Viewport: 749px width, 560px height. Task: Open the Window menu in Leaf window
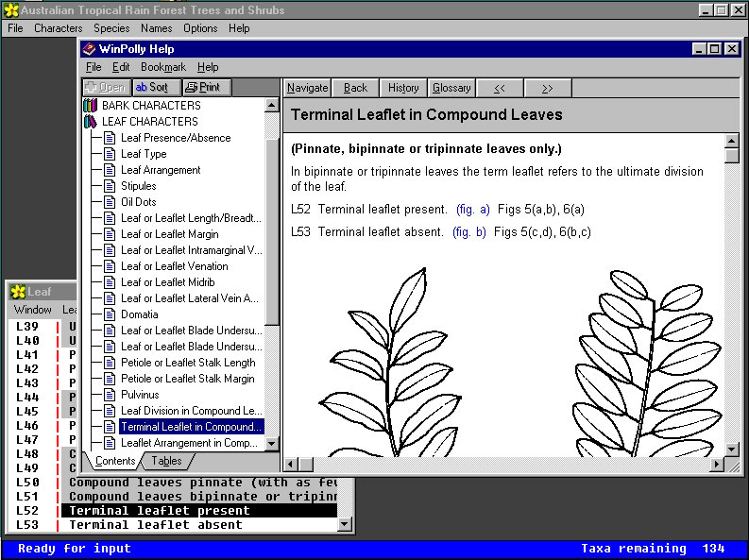coord(32,310)
